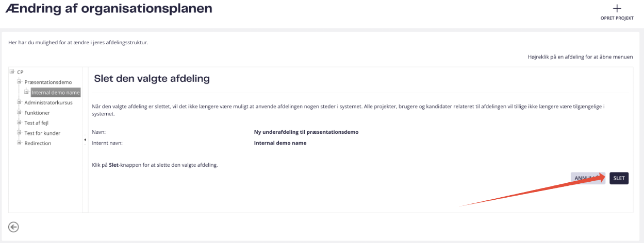This screenshot has width=644, height=243.
Task: Select Administratorkursus in the tree
Action: pos(48,102)
